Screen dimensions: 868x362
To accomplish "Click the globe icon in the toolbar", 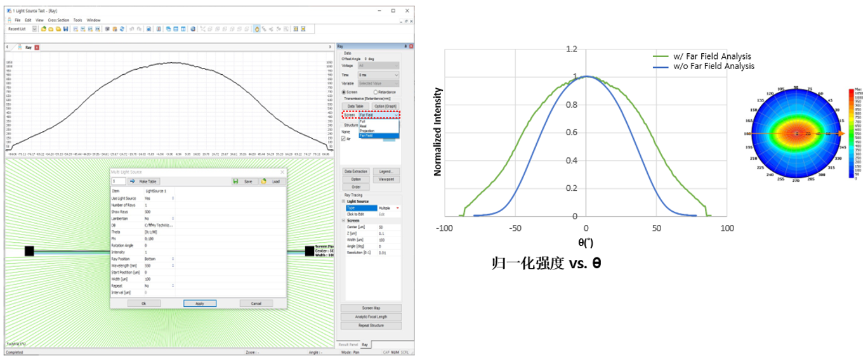I will coord(192,29).
